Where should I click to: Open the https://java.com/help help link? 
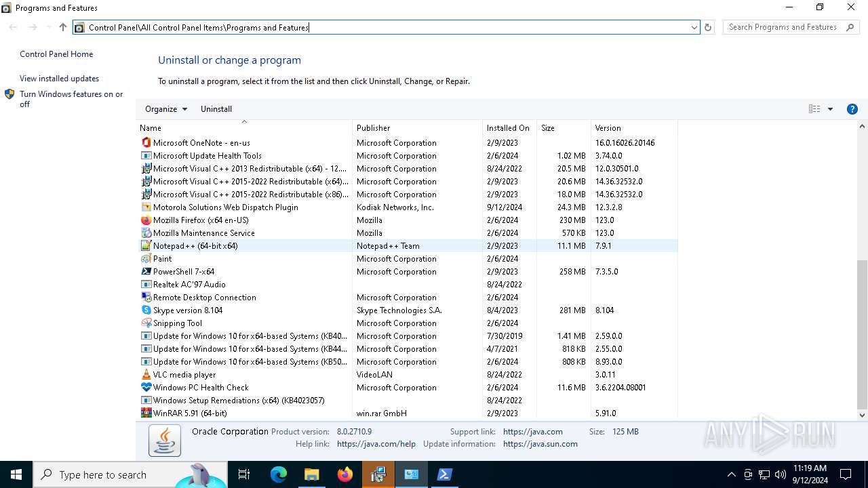pos(376,444)
